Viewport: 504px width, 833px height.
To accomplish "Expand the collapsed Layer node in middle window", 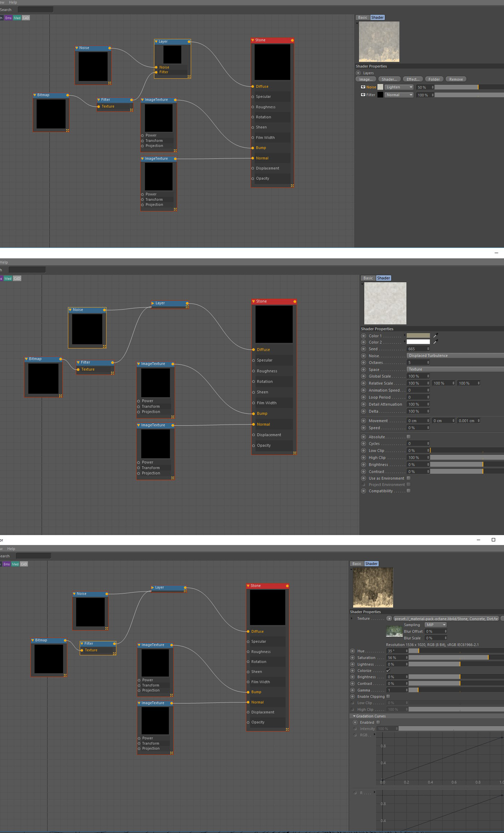I will [x=153, y=303].
